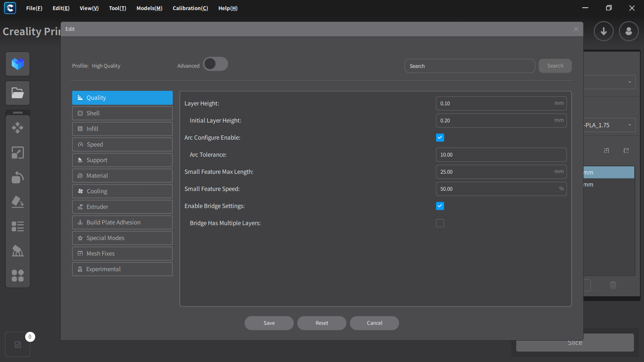
Task: Select the Experimental category
Action: click(x=122, y=269)
